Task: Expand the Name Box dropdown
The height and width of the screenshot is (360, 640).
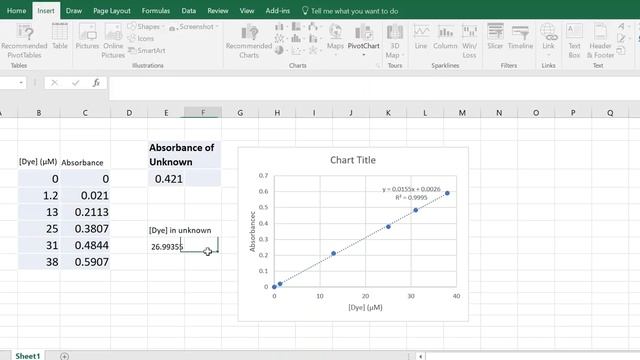Action: [x=21, y=83]
